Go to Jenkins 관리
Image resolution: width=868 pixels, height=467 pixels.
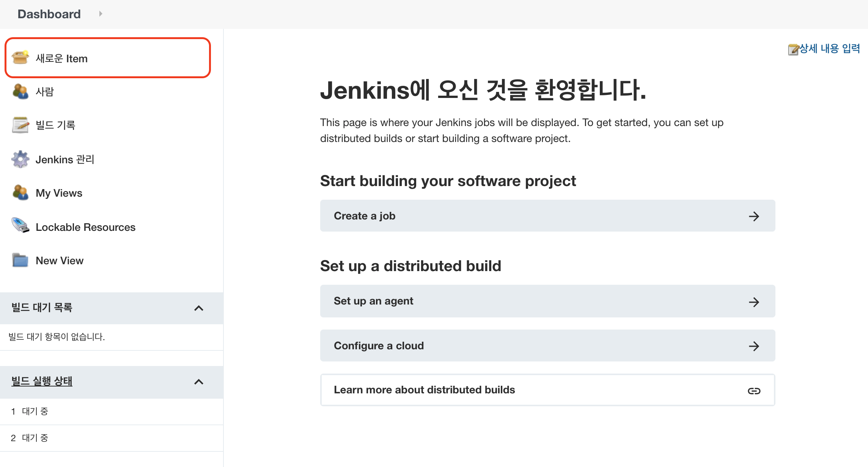point(65,159)
